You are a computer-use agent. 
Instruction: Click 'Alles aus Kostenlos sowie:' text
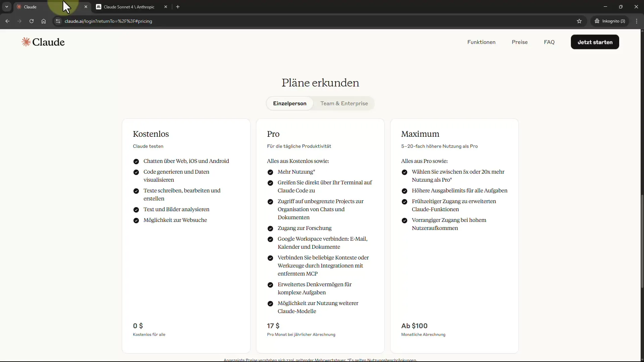[298, 161]
